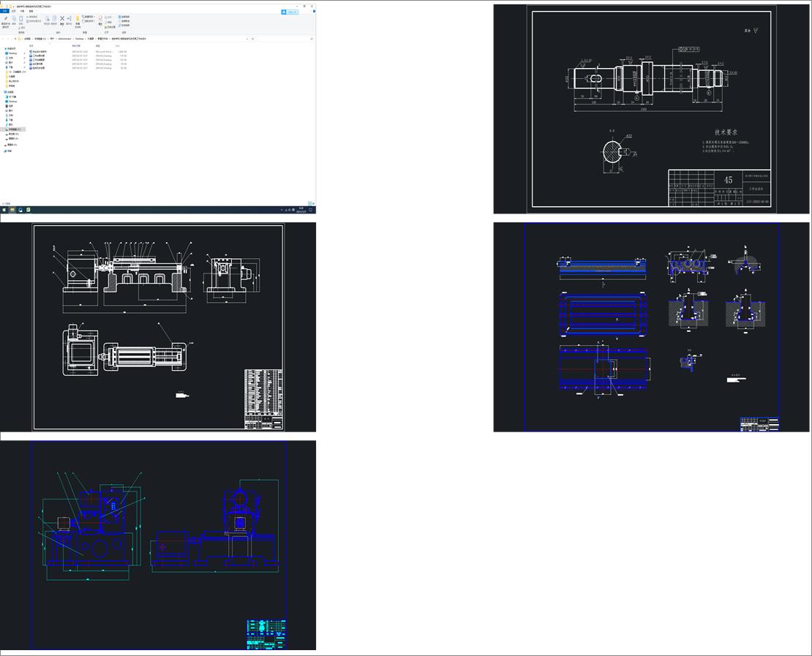The image size is (812, 656).
Task: Click the Move to icon in ribbon
Action: coord(47,19)
